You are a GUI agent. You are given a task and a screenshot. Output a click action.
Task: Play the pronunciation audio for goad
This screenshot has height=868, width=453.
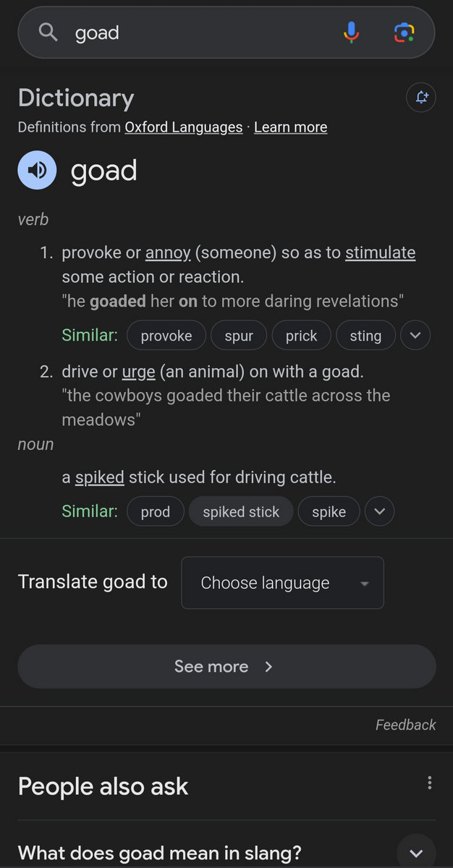[x=37, y=170]
